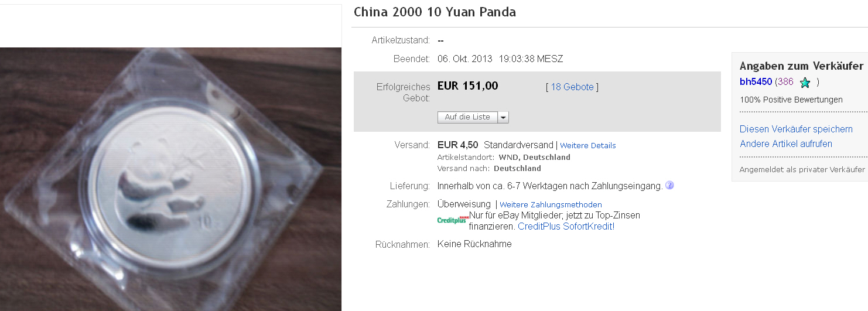
Task: View the 386 feedback score
Action: click(785, 82)
